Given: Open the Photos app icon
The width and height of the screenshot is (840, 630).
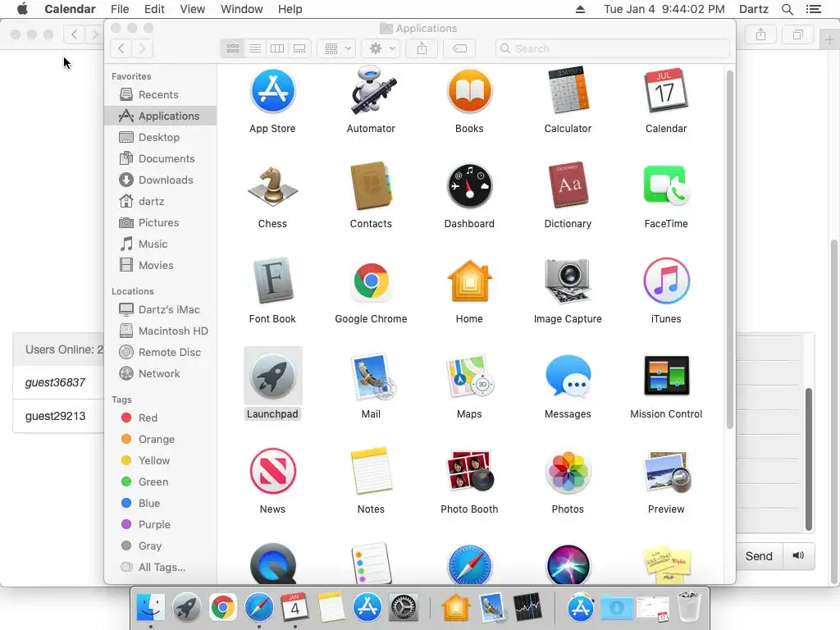Looking at the screenshot, I should click(x=568, y=472).
